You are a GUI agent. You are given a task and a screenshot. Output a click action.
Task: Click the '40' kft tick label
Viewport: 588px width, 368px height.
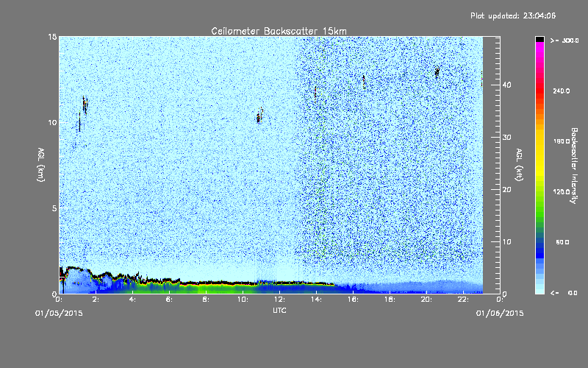click(x=506, y=85)
